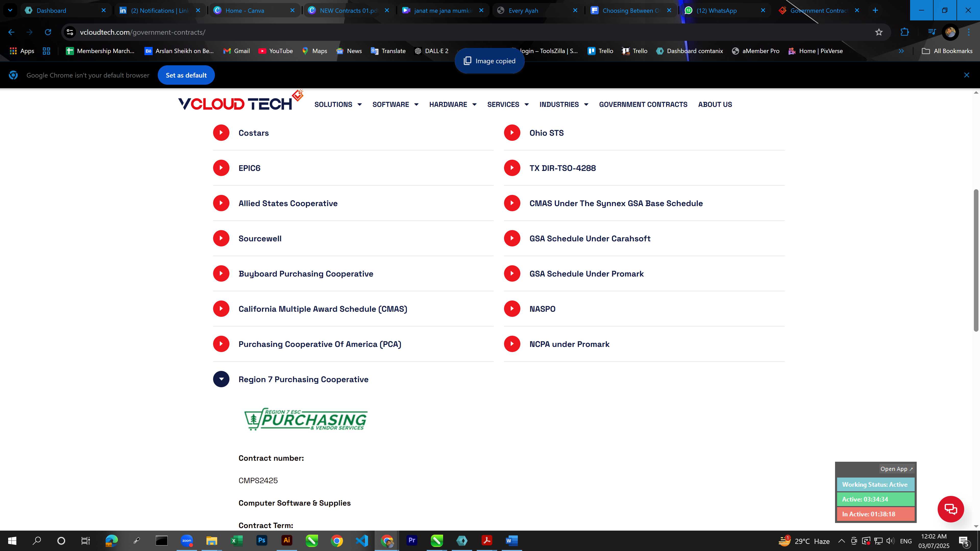980x551 pixels.
Task: Expand the EPIC6 contract item
Action: click(x=221, y=168)
